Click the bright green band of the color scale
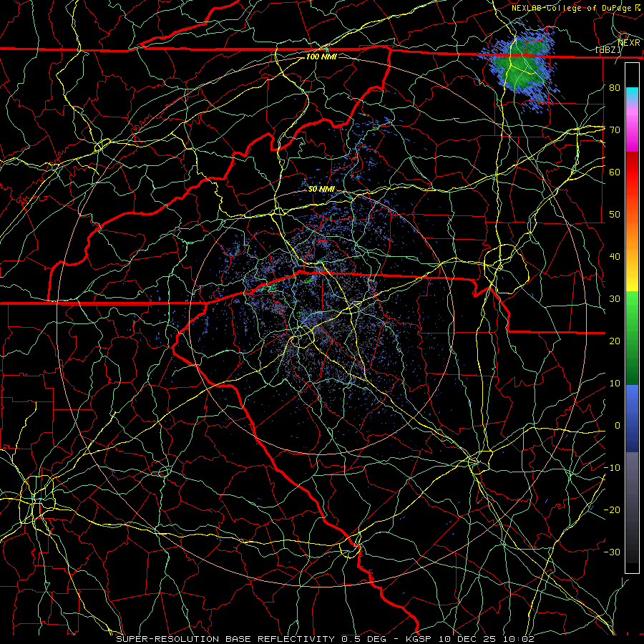Image resolution: width=644 pixels, height=644 pixels. point(632,308)
